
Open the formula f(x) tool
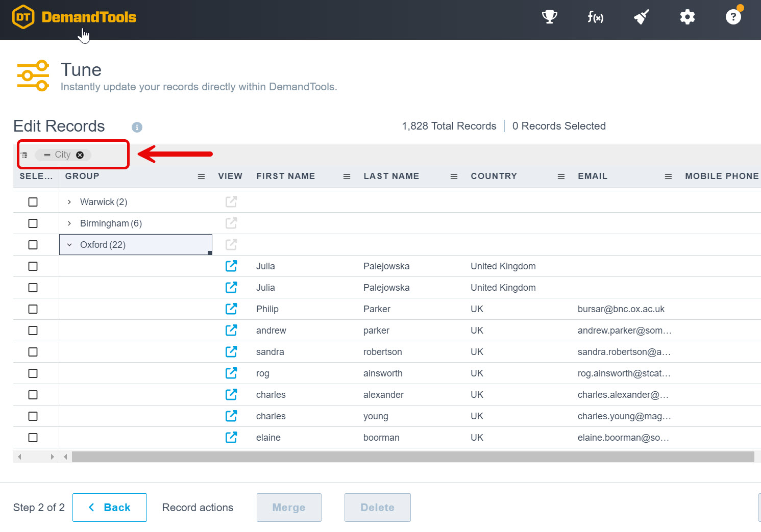coord(595,17)
